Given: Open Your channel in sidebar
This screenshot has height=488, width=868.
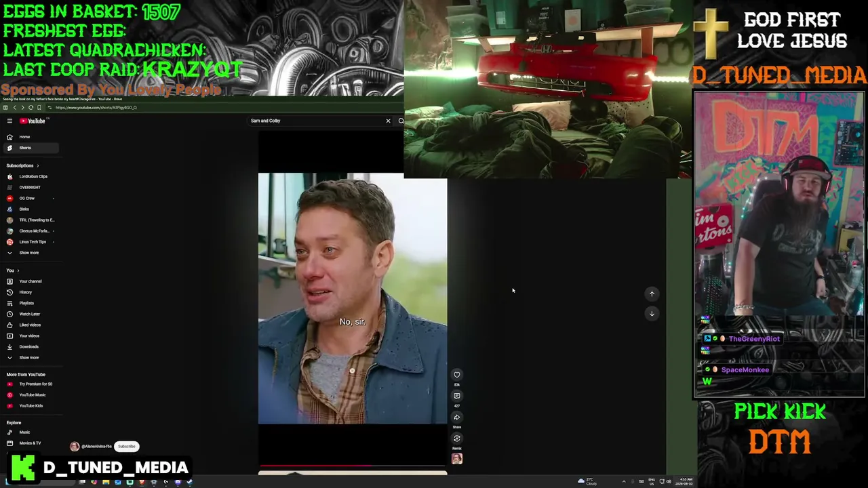Looking at the screenshot, I should tap(31, 281).
